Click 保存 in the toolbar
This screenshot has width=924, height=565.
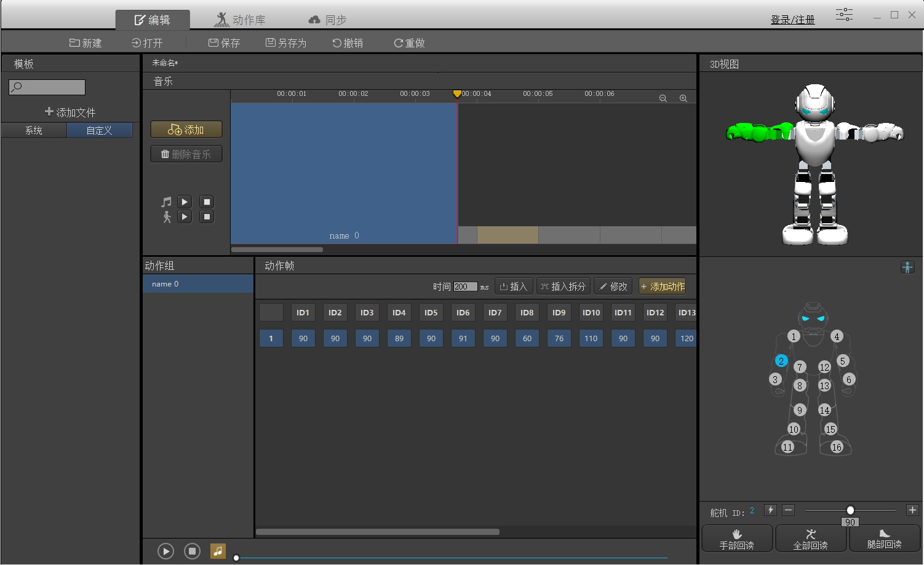coord(224,43)
